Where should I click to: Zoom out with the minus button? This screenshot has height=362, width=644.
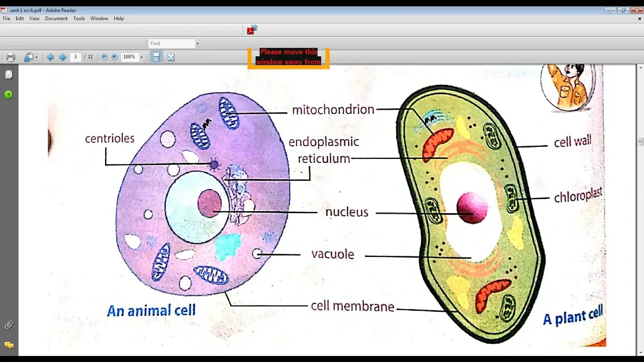(x=104, y=57)
